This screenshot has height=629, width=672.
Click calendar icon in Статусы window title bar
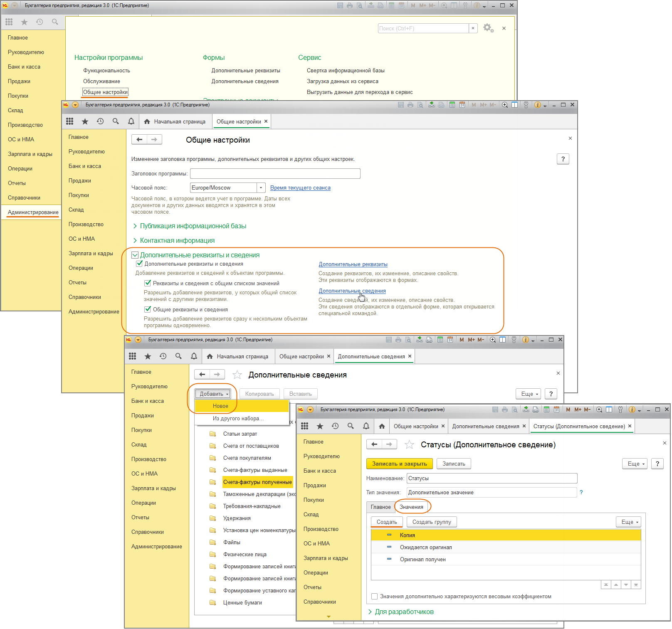[556, 409]
